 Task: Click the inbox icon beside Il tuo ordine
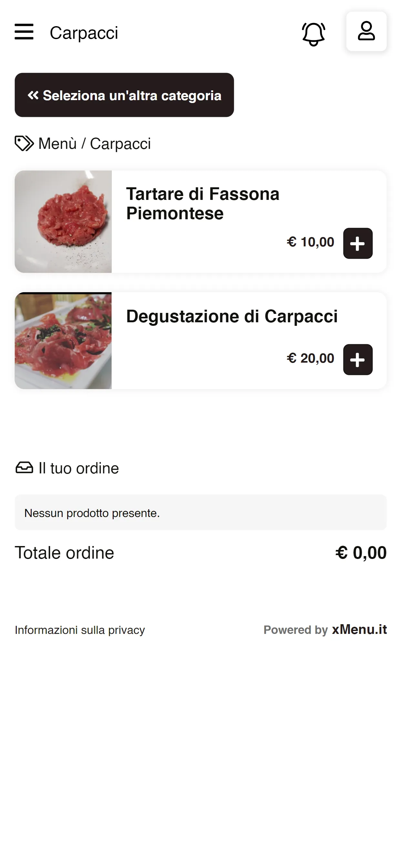[x=24, y=468]
